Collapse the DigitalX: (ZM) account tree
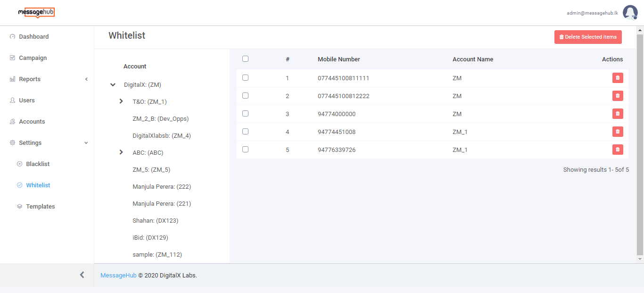 coord(113,85)
